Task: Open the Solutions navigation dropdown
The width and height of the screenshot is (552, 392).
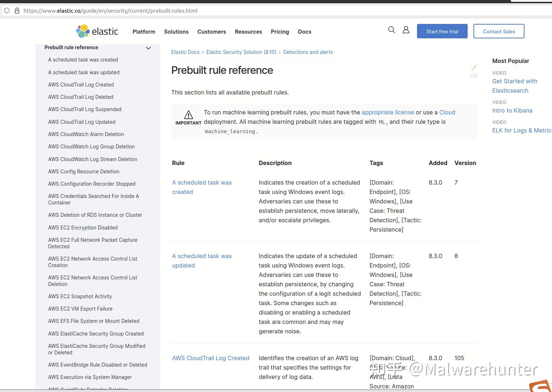Action: tap(176, 32)
